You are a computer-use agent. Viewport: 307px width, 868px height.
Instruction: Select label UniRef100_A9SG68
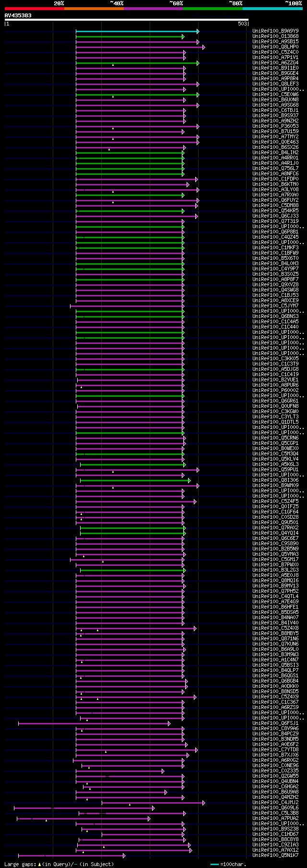coord(275,105)
